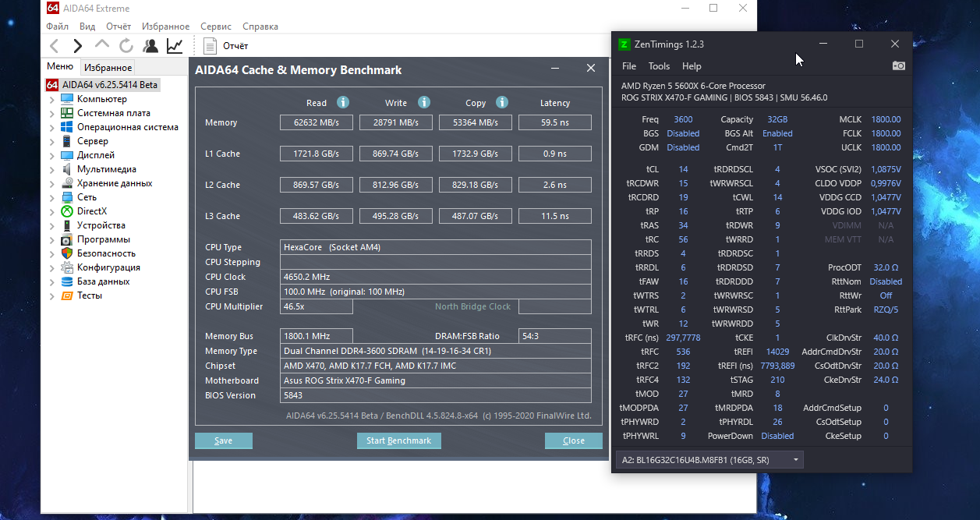
Task: Open the graph chart icon in AIDA64 toolbar
Action: tap(175, 46)
